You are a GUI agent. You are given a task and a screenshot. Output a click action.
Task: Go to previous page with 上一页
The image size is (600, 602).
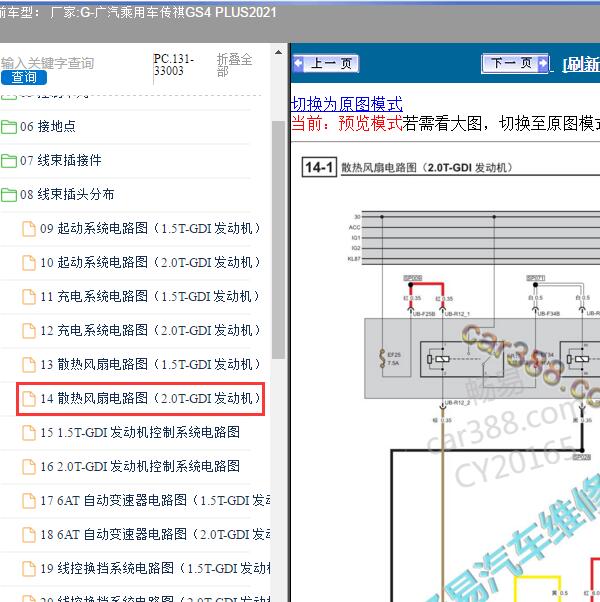coord(326,63)
